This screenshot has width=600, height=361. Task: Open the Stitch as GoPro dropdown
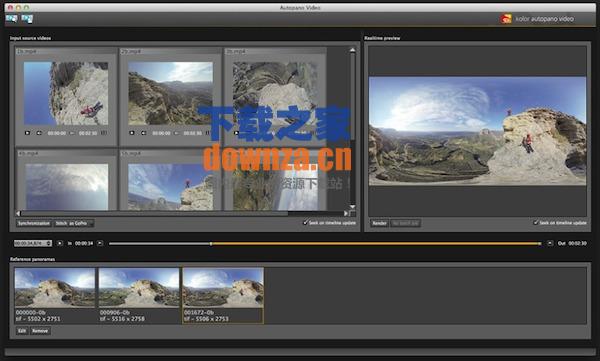(74, 223)
